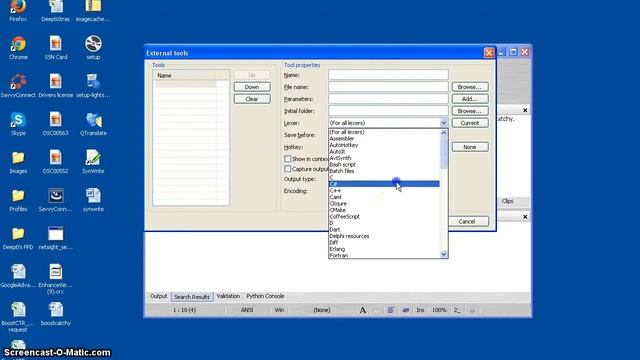Select Delphi resources in lexer list
Viewport: 640px width, 360px height.
click(x=384, y=236)
